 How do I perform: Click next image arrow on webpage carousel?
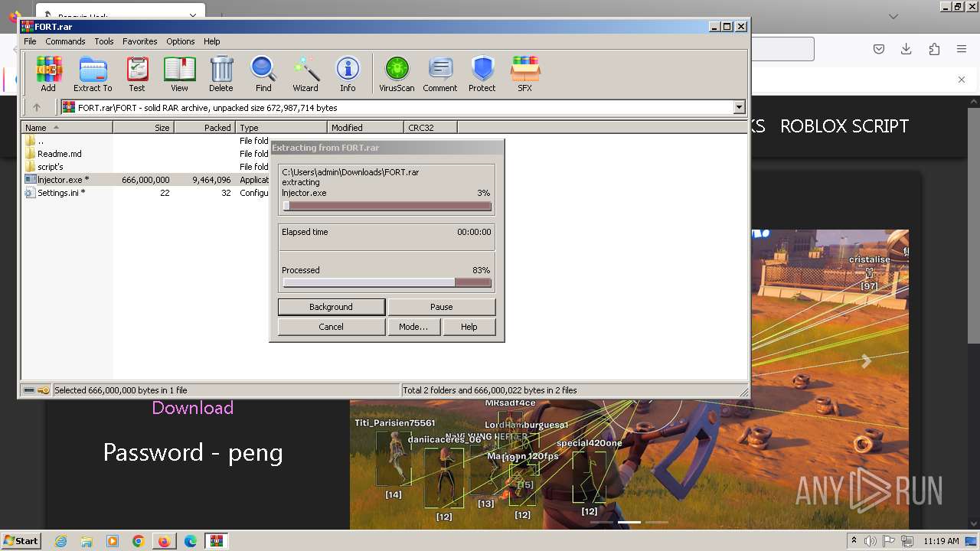coord(866,361)
